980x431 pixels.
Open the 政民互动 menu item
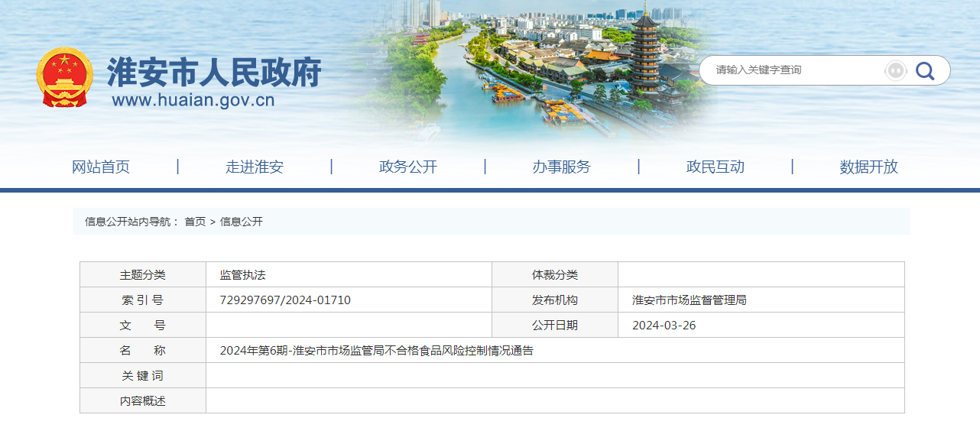[716, 167]
